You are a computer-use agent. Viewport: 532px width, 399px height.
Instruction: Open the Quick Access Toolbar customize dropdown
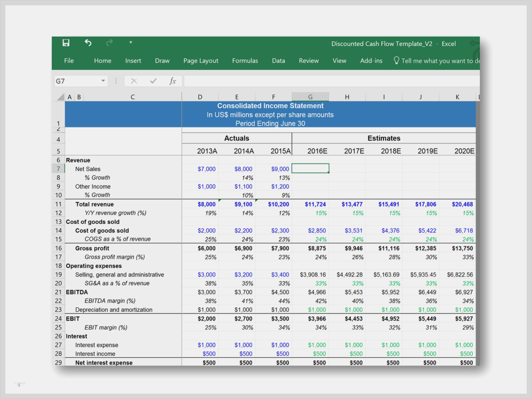pyautogui.click(x=131, y=42)
